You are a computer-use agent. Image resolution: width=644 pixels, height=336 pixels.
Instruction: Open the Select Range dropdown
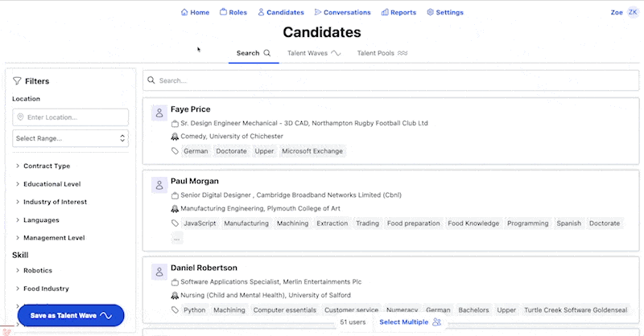70,138
